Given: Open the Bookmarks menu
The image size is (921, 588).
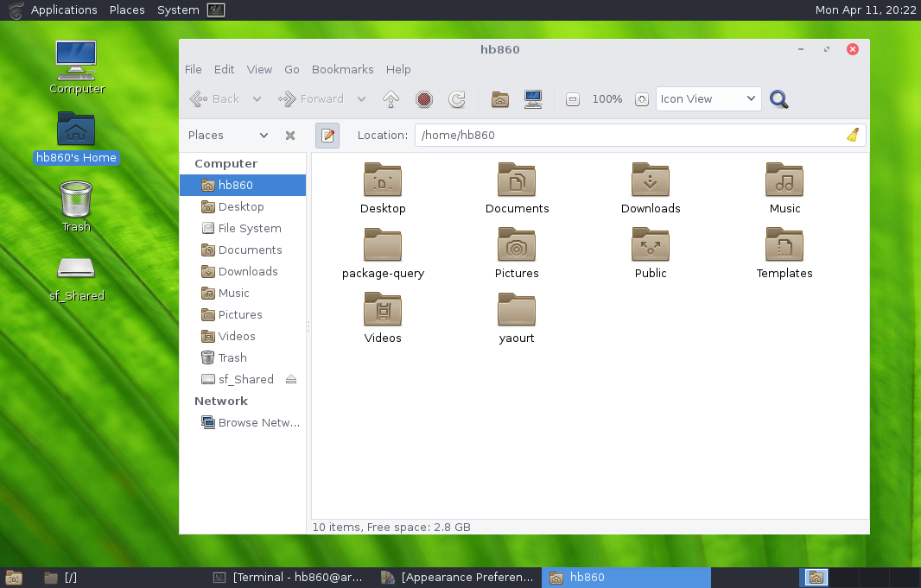Looking at the screenshot, I should pos(342,69).
